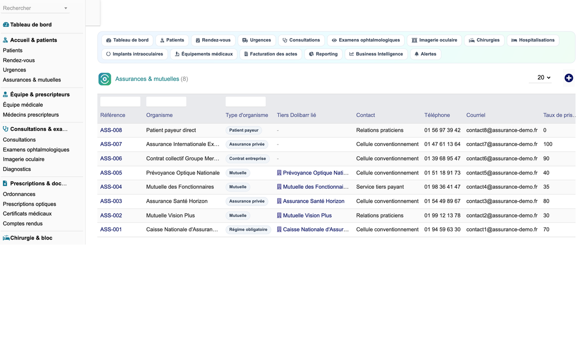Open the Urgences shortcut with ambulance icon
Screen dimensions: 588x364
(x=257, y=40)
